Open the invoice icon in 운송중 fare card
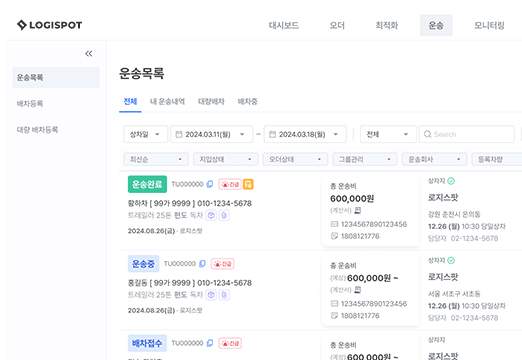522x360 pixels. pyautogui.click(x=358, y=290)
